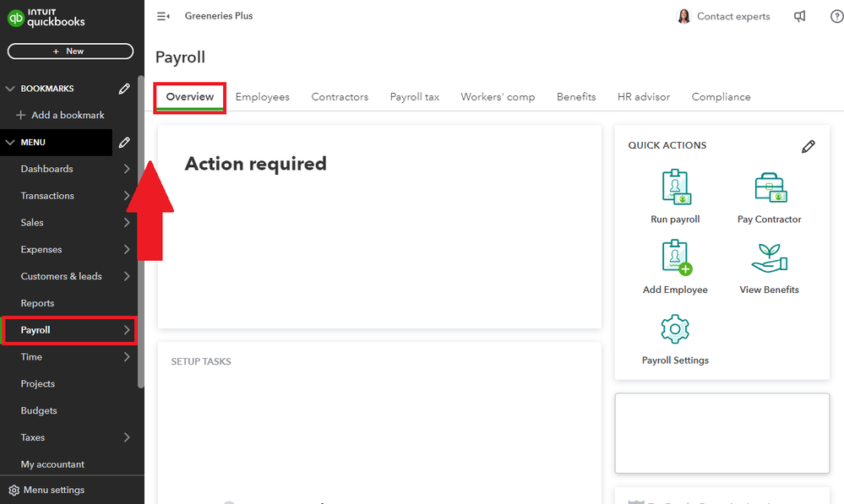844x504 pixels.
Task: Collapse navigation using the hamburger icon
Action: 162,15
